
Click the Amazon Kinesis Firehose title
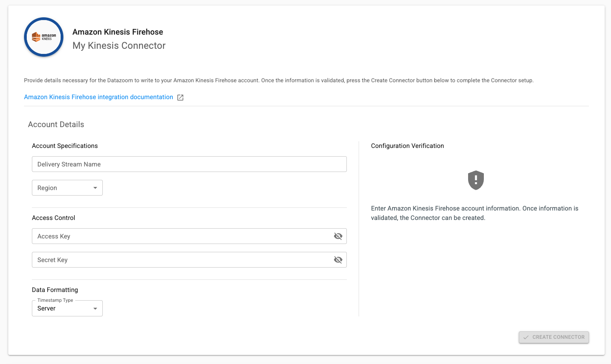pyautogui.click(x=118, y=32)
